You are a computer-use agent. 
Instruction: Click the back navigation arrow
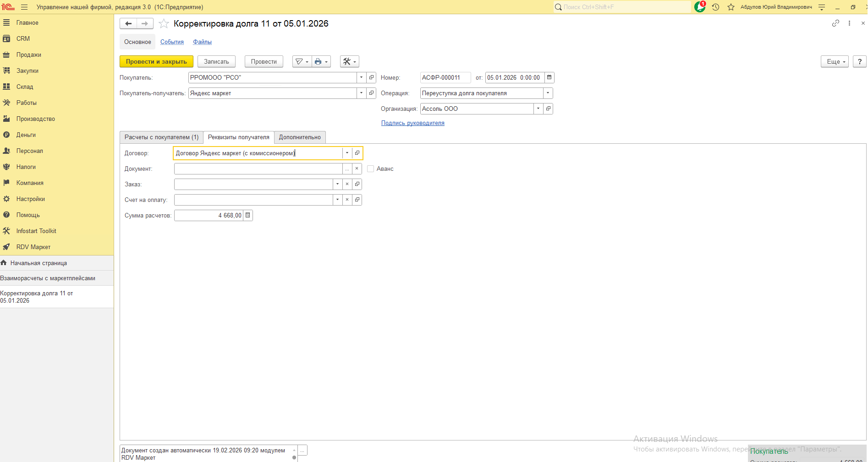[128, 24]
